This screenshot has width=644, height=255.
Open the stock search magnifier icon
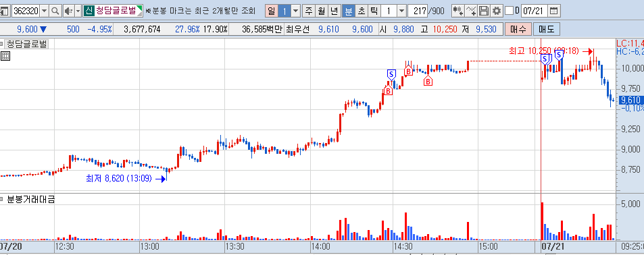click(55, 11)
